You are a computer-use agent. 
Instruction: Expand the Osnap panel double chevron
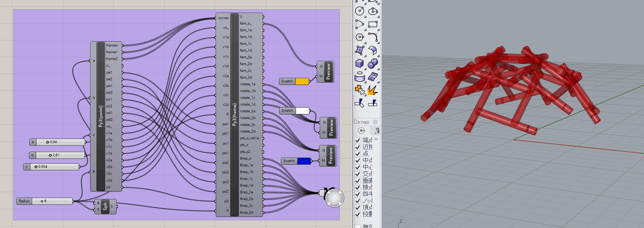click(x=376, y=139)
